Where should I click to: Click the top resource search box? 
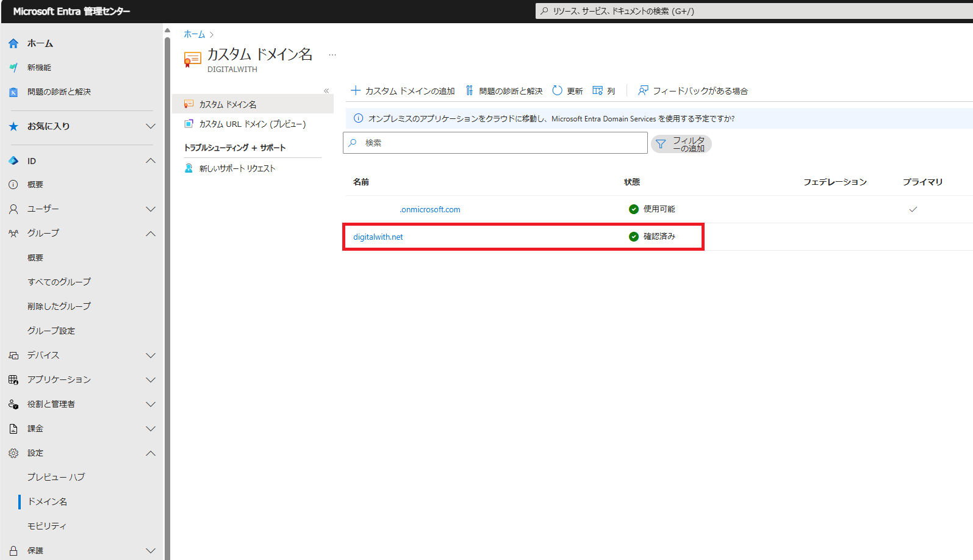click(754, 11)
